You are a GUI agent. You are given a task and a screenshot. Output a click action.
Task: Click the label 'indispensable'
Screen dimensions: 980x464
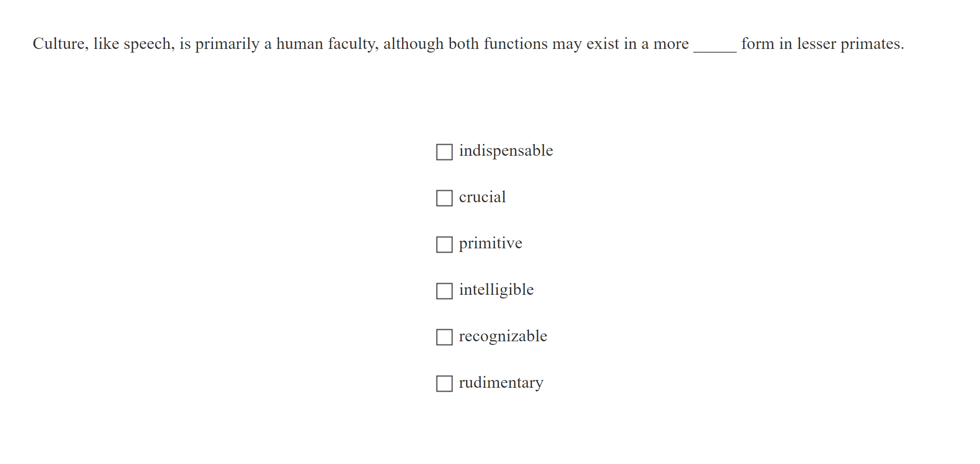pos(506,150)
